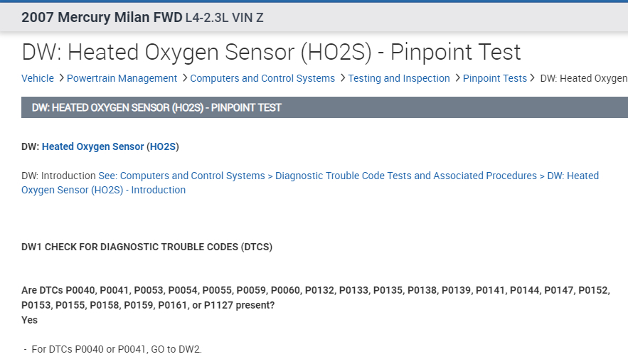Click the gray DW Pinpoint Test section header

tap(156, 108)
